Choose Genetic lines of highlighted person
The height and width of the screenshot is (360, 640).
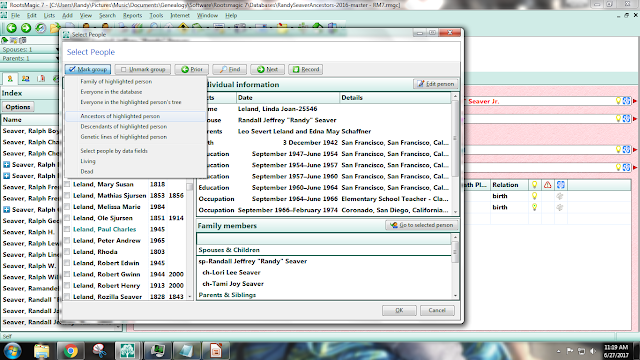[136, 137]
